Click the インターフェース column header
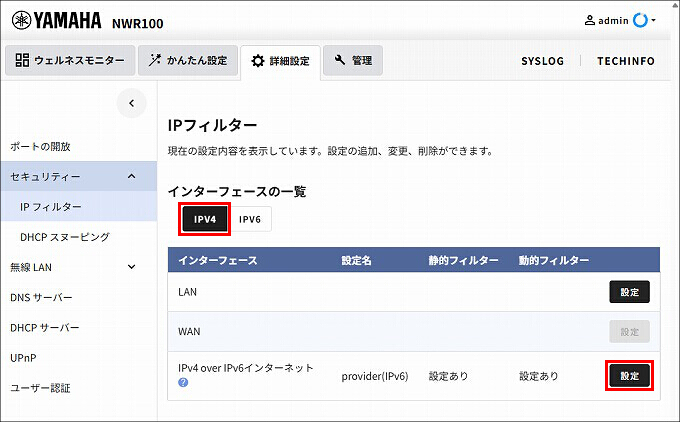This screenshot has width=680, height=422. [x=218, y=260]
